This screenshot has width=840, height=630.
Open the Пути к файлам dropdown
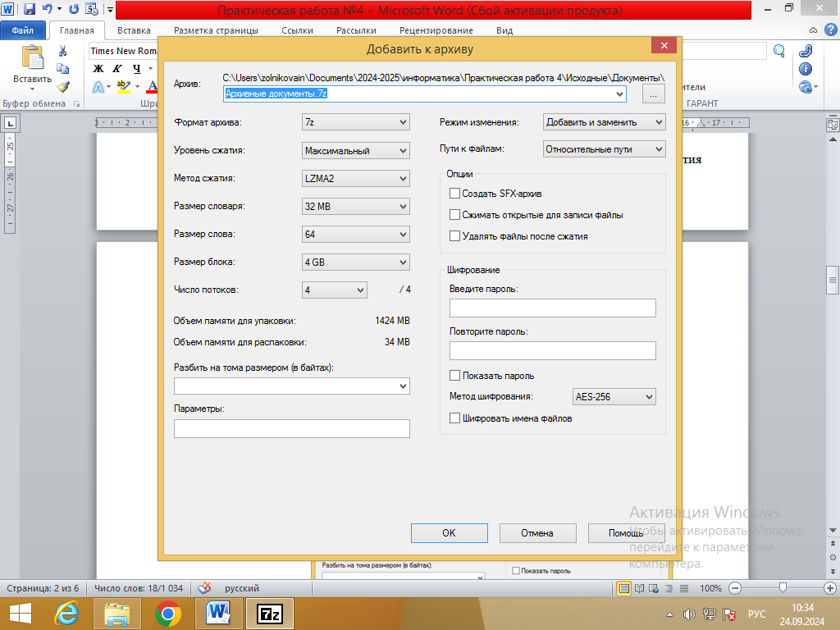tap(605, 149)
